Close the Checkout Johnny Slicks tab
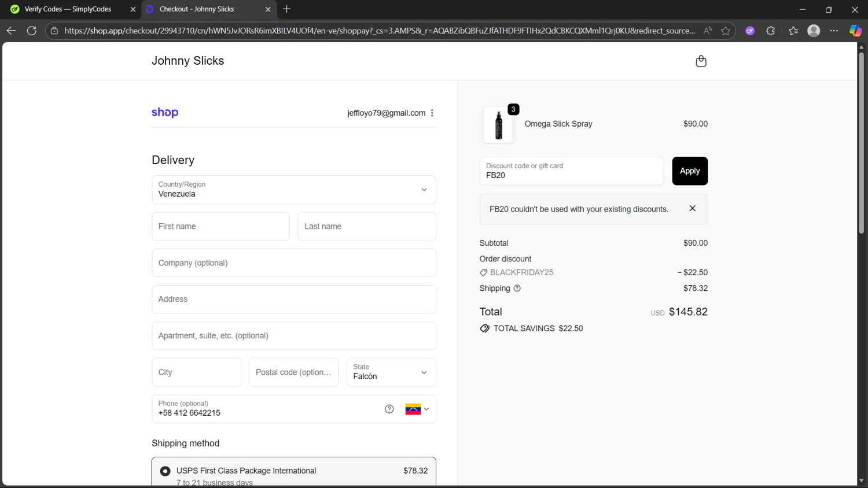This screenshot has height=488, width=868. click(x=268, y=9)
